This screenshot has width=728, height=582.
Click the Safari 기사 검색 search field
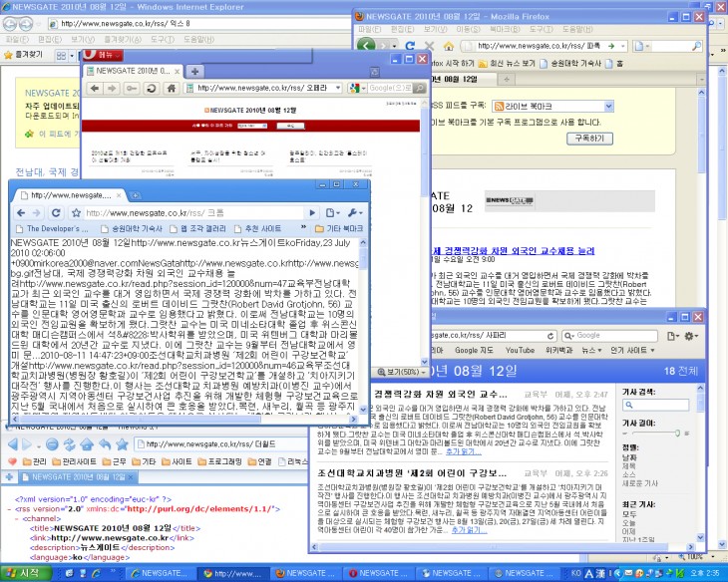pyautogui.click(x=655, y=405)
